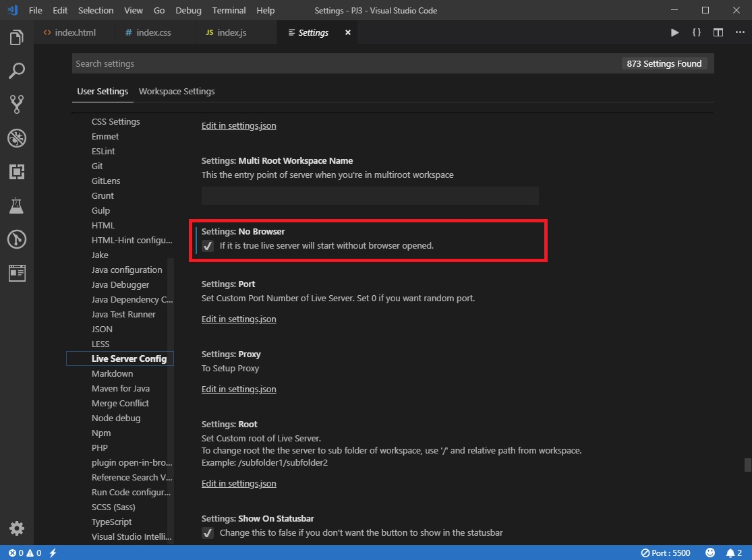Open the Terminal menu

pyautogui.click(x=229, y=11)
